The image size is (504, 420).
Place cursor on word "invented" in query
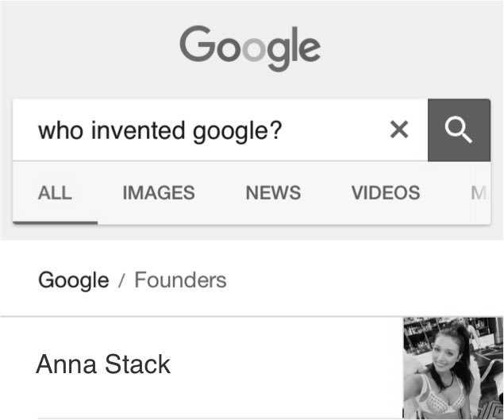click(x=138, y=130)
